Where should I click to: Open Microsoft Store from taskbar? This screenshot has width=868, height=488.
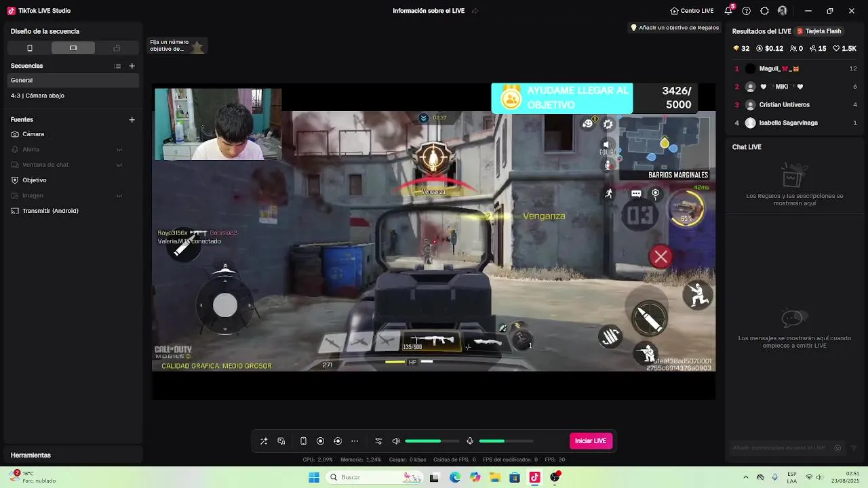[515, 477]
